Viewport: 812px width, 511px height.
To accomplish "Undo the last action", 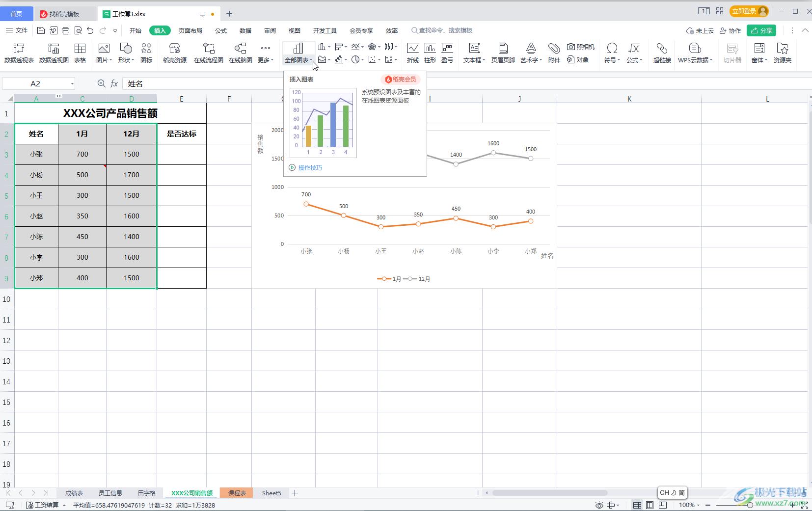I will pyautogui.click(x=90, y=30).
